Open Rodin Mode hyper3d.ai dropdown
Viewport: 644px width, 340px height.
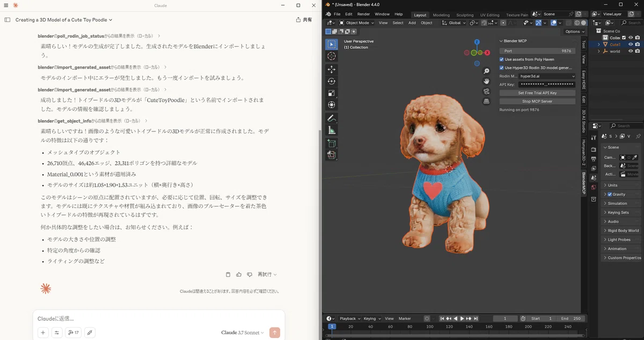(547, 76)
